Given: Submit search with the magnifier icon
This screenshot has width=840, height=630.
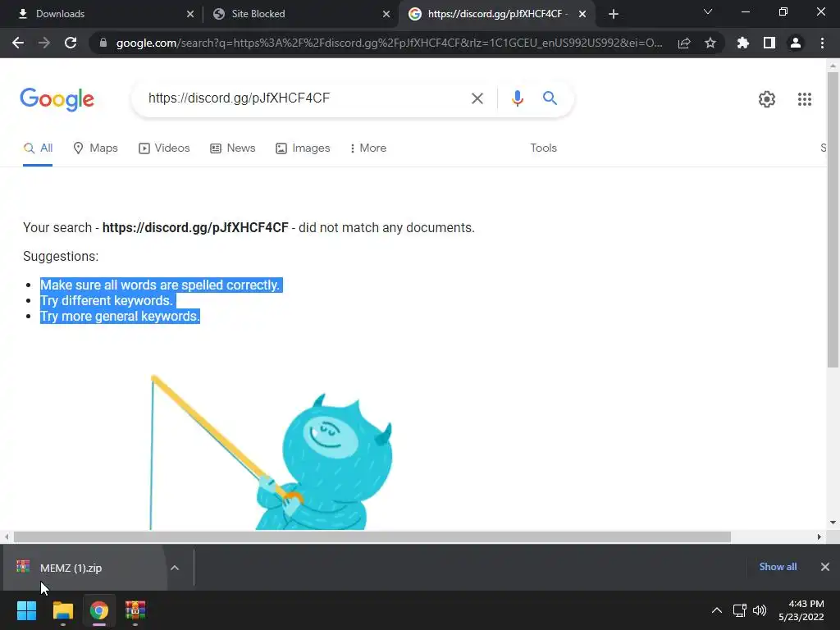Looking at the screenshot, I should point(550,98).
